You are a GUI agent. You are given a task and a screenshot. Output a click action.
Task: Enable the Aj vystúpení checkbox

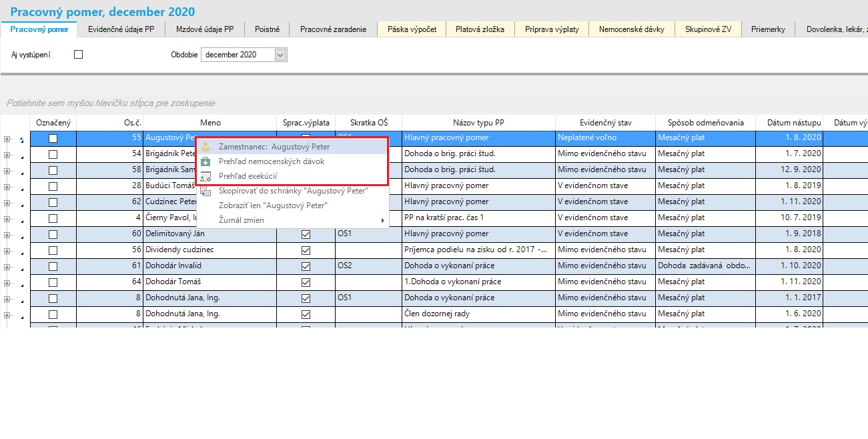click(78, 55)
